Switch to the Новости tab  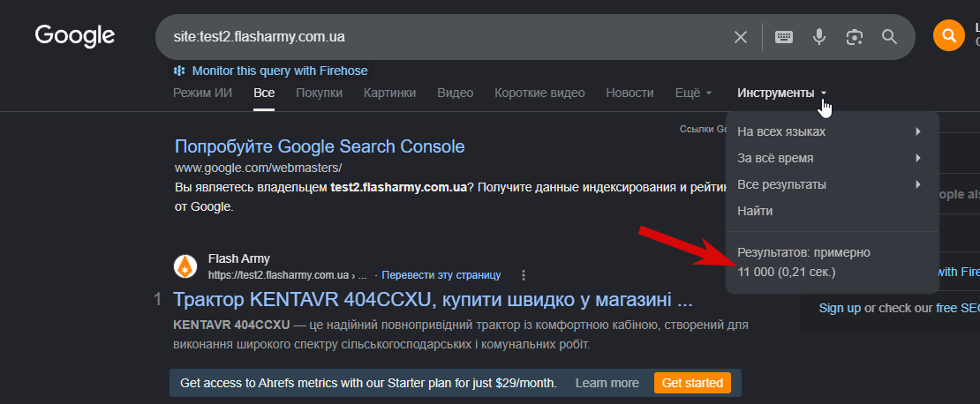629,93
